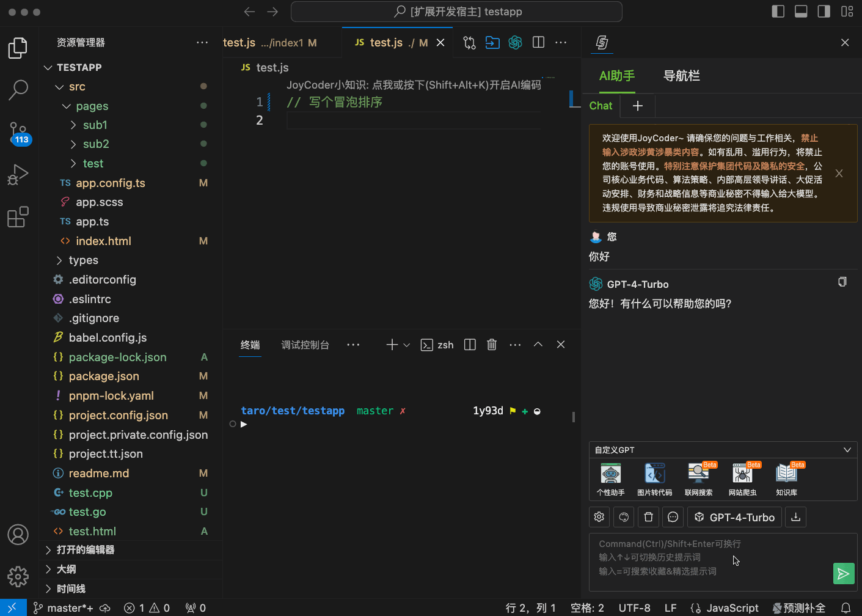The width and height of the screenshot is (862, 616).
Task: Toggle the bottom panel layout
Action: tap(801, 12)
